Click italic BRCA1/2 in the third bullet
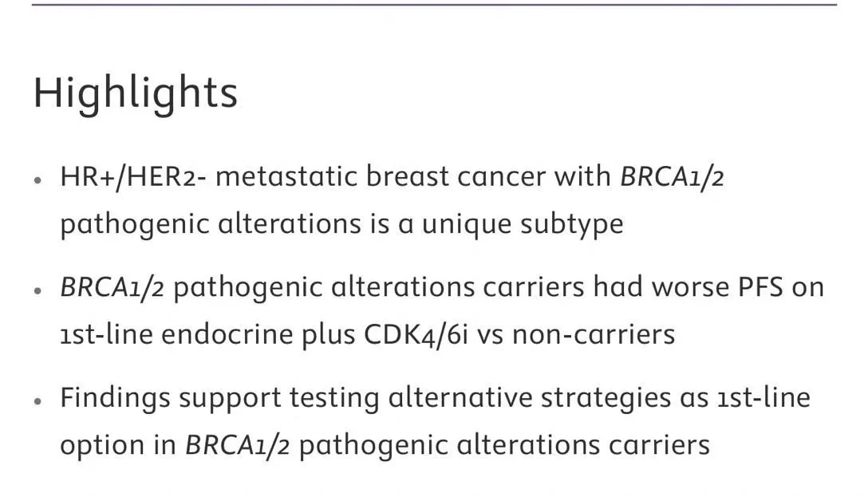This screenshot has width=868, height=497. click(237, 444)
